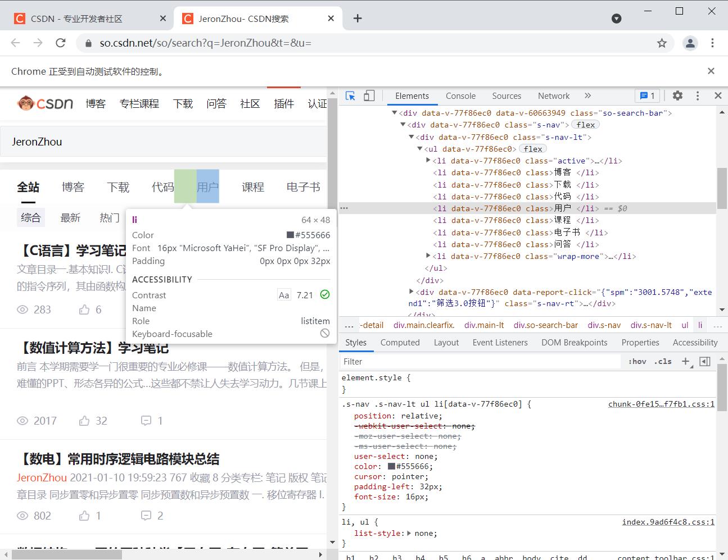Collapse the ul element node
Screen dimensions: 728x560
click(419, 149)
